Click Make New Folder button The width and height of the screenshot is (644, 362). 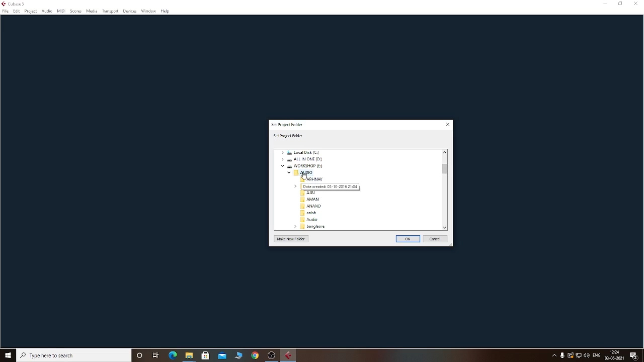(x=291, y=239)
